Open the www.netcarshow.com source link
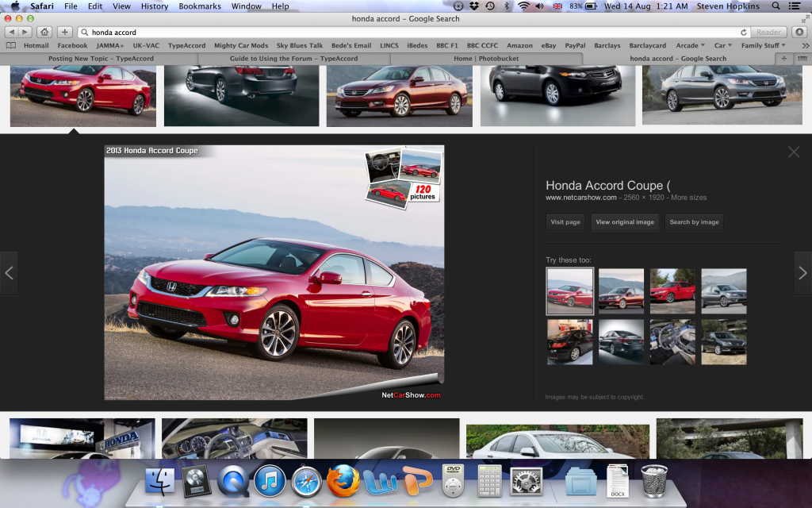The width and height of the screenshot is (812, 508). (x=581, y=198)
